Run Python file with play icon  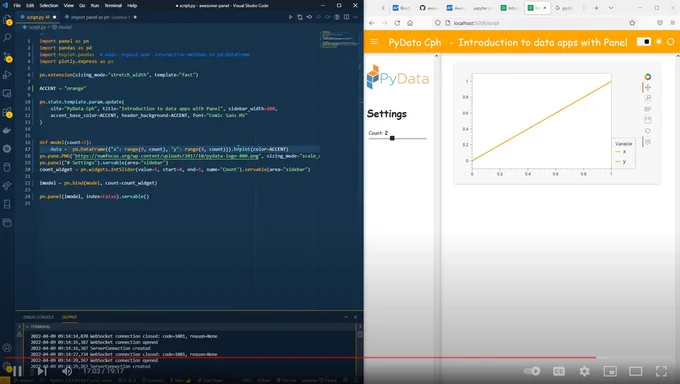[x=291, y=17]
